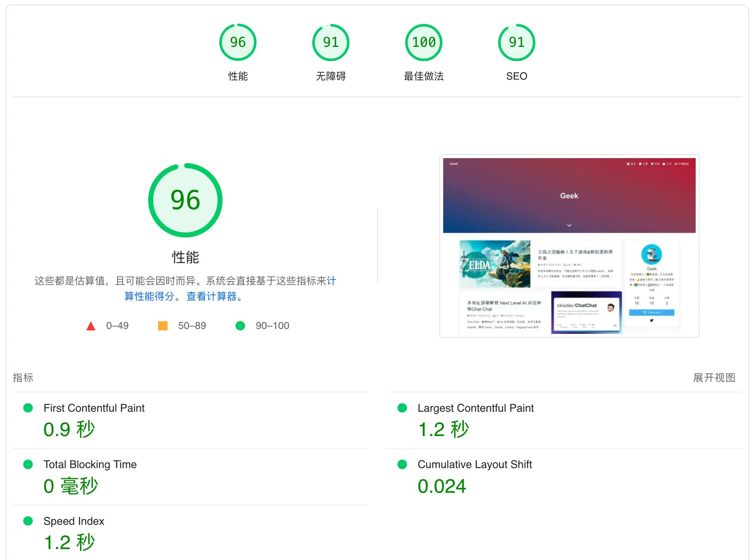Click the green circle 90–100 legend icon

tap(240, 326)
